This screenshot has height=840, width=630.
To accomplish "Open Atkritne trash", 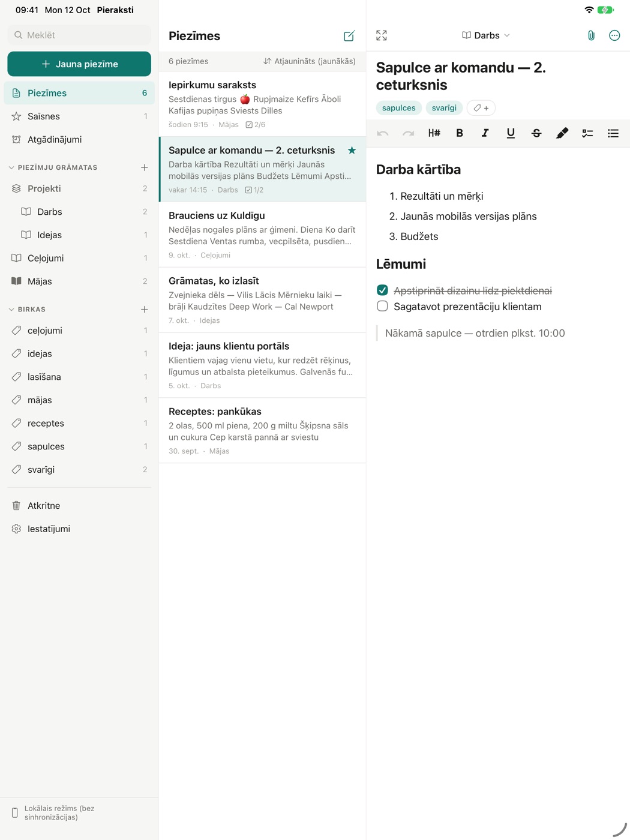I will click(79, 506).
